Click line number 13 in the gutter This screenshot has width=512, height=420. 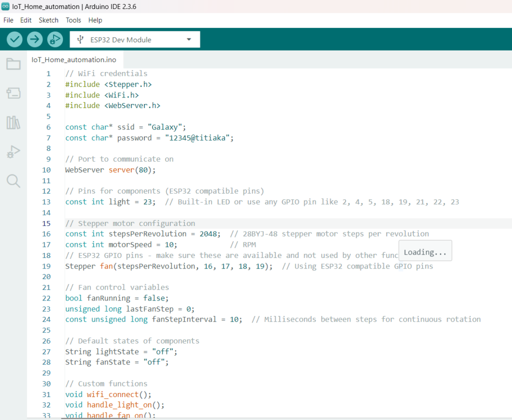46,201
